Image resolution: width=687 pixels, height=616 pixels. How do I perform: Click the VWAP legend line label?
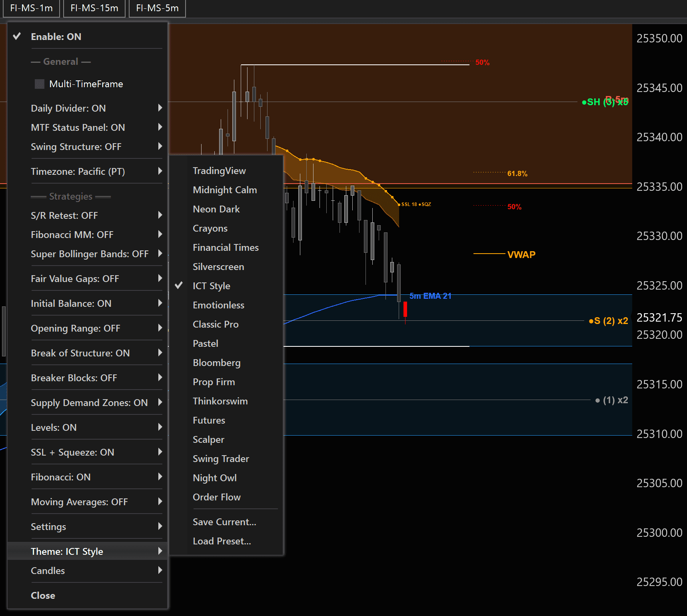[521, 254]
